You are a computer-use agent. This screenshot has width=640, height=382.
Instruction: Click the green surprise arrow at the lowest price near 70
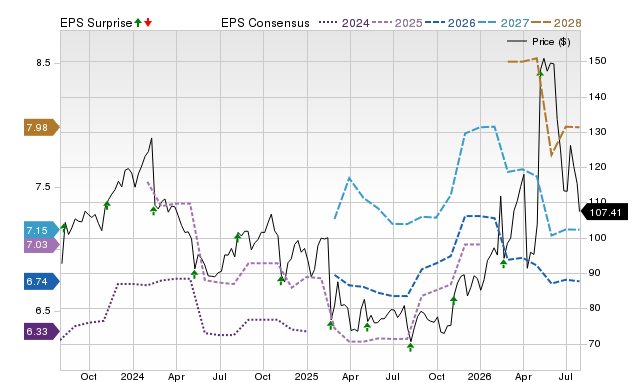(411, 347)
